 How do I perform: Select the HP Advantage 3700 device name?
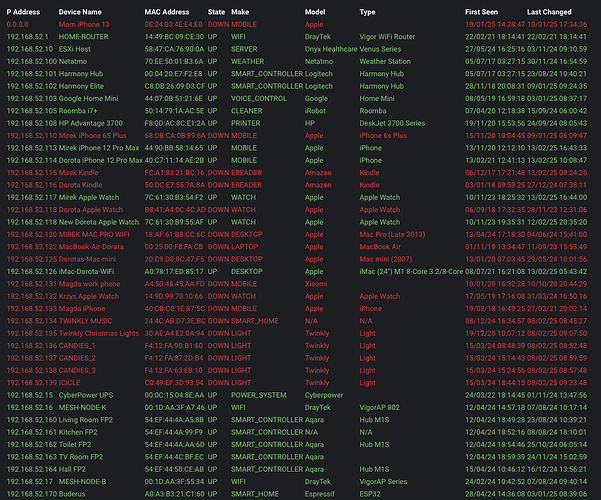coord(90,123)
